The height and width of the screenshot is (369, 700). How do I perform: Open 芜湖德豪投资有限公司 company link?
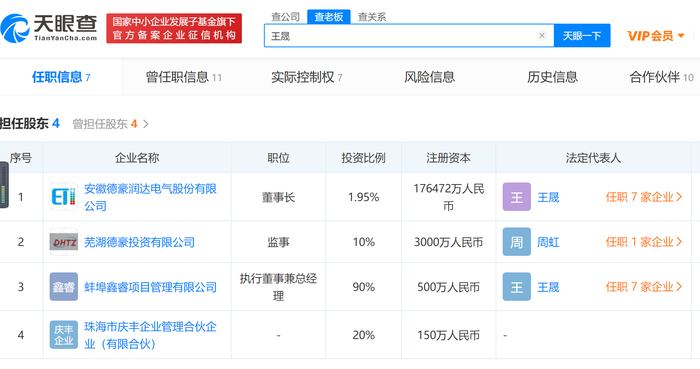(140, 242)
